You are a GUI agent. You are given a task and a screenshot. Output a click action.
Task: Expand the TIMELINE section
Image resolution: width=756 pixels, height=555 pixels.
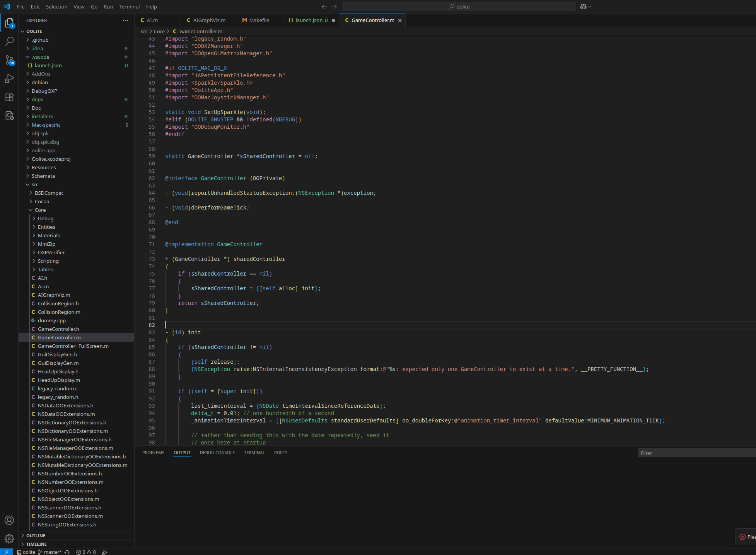tap(36, 544)
